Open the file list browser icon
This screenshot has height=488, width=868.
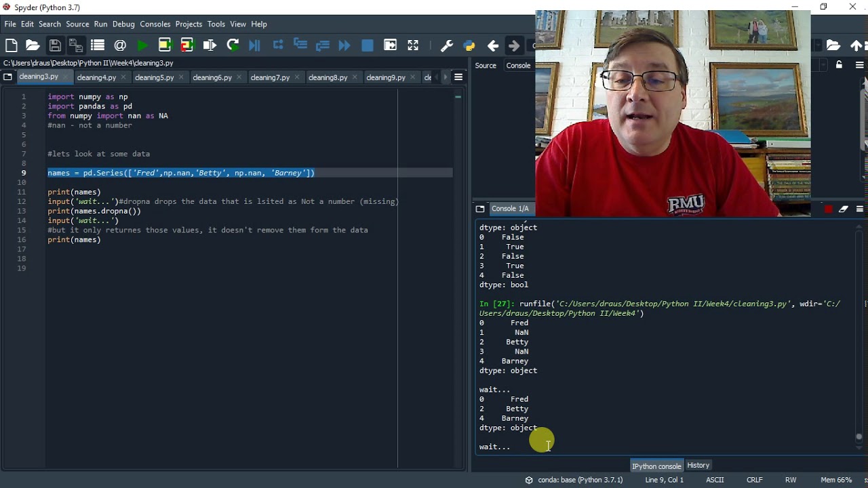[98, 45]
